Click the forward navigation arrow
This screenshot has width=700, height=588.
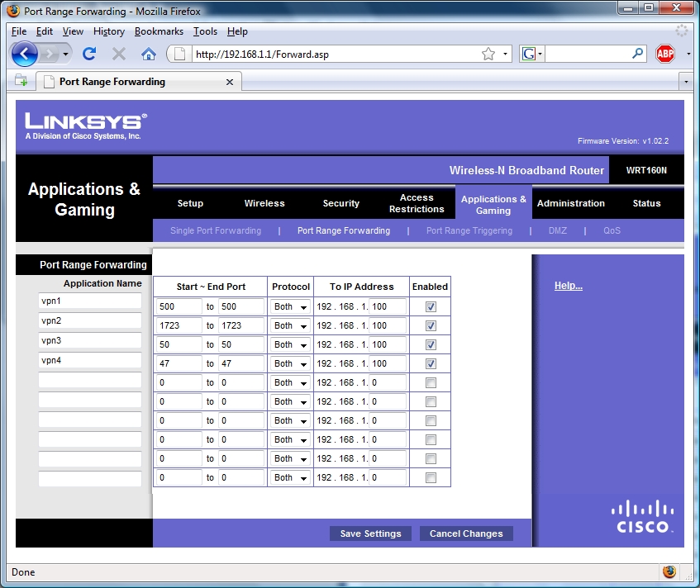pyautogui.click(x=49, y=55)
